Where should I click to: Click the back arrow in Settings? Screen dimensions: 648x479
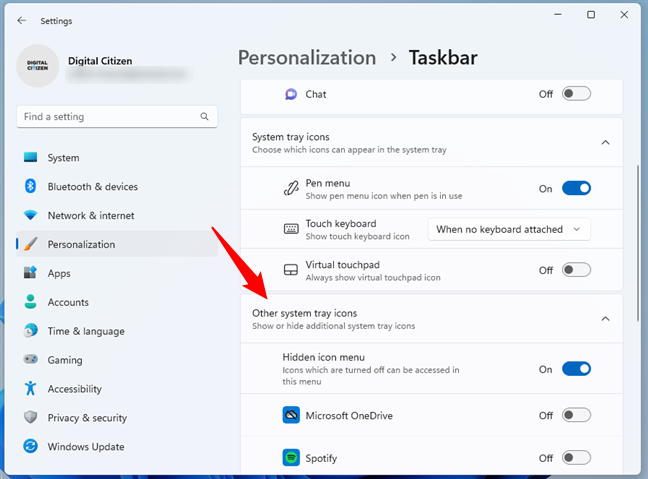(22, 20)
